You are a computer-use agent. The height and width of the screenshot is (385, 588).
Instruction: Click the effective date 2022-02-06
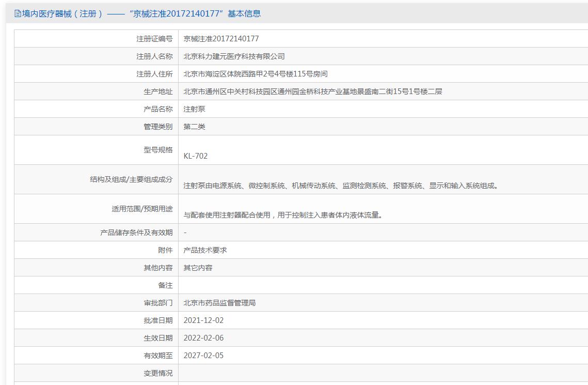click(203, 338)
